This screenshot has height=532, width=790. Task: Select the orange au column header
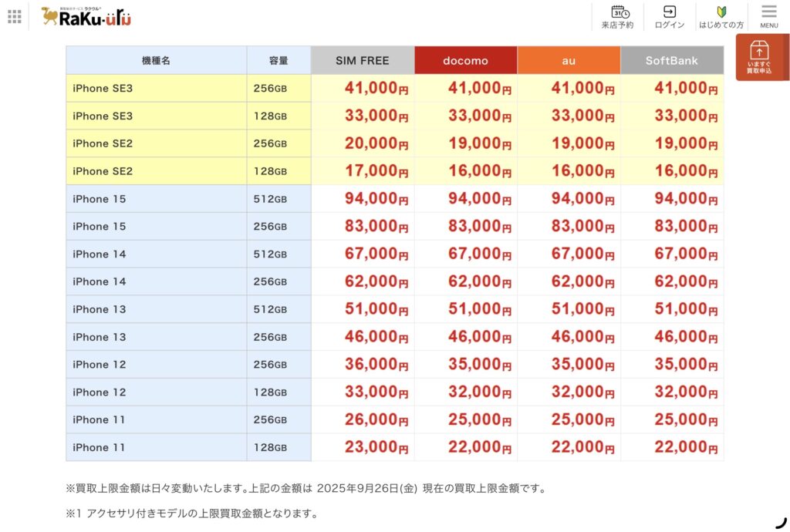pos(569,60)
